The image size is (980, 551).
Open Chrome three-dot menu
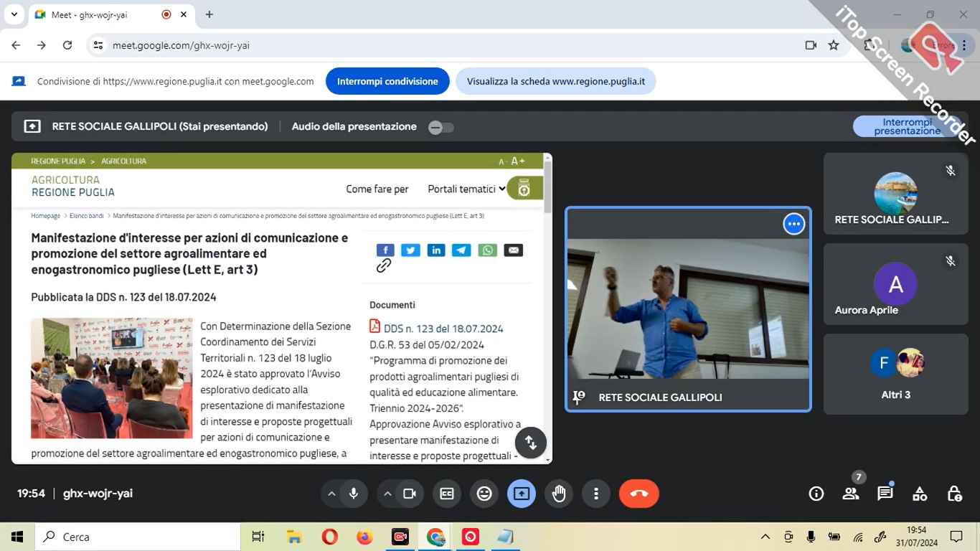[964, 45]
